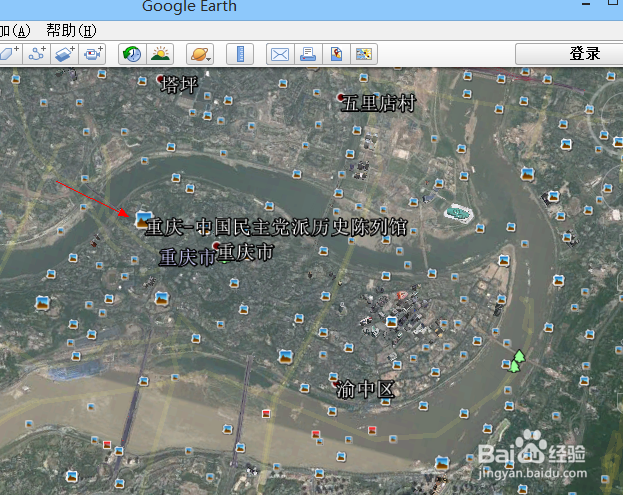Click the picture icon at the toolbar's end
The image size is (623, 495).
(x=365, y=54)
